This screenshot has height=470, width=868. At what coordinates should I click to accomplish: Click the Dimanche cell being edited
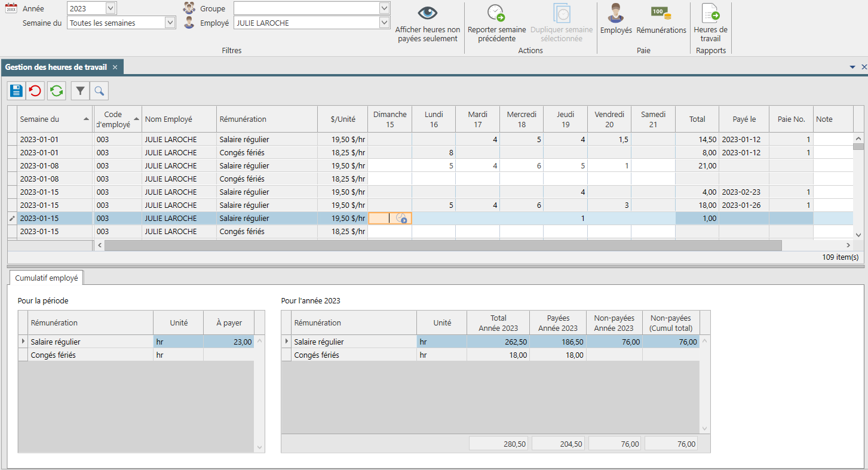(389, 219)
